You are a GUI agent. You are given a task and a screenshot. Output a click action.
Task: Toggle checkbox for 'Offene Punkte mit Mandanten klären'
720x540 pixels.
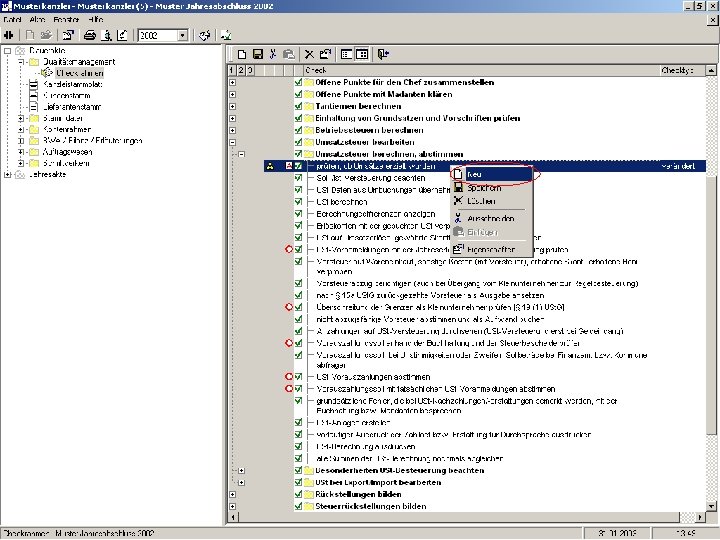coord(298,95)
